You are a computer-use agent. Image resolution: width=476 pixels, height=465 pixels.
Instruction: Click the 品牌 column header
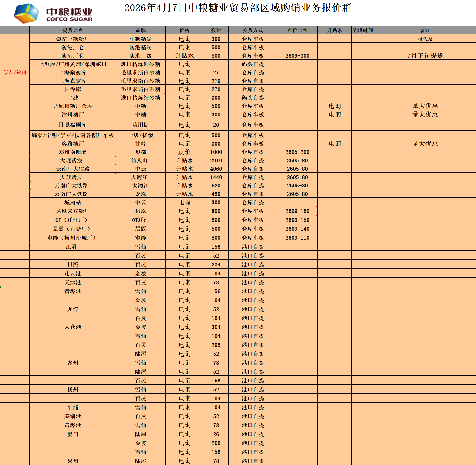(x=140, y=30)
